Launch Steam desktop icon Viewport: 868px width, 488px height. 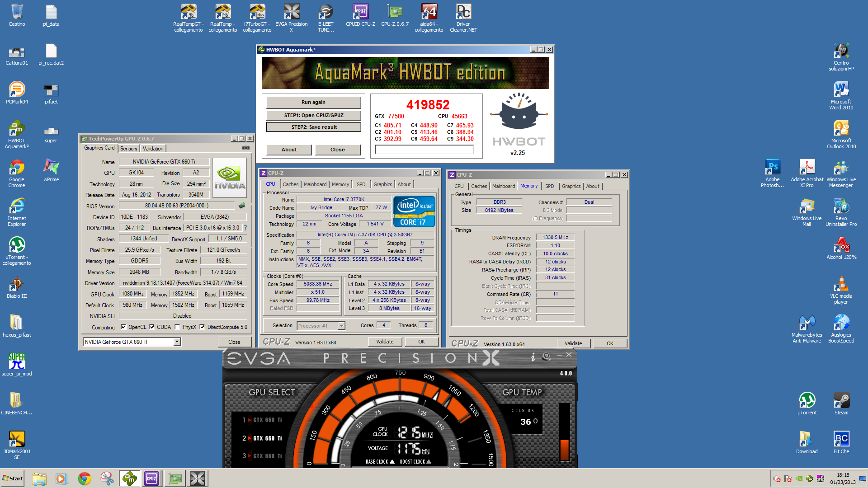[841, 404]
